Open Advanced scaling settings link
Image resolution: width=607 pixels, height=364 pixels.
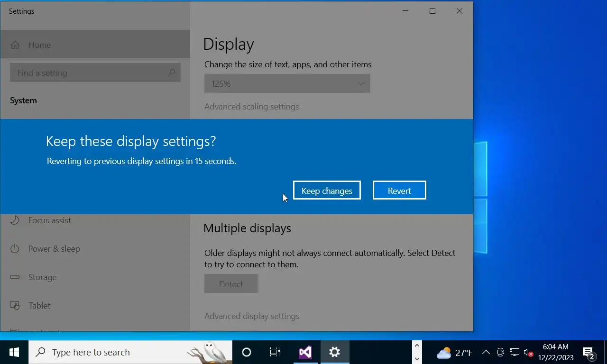251,107
